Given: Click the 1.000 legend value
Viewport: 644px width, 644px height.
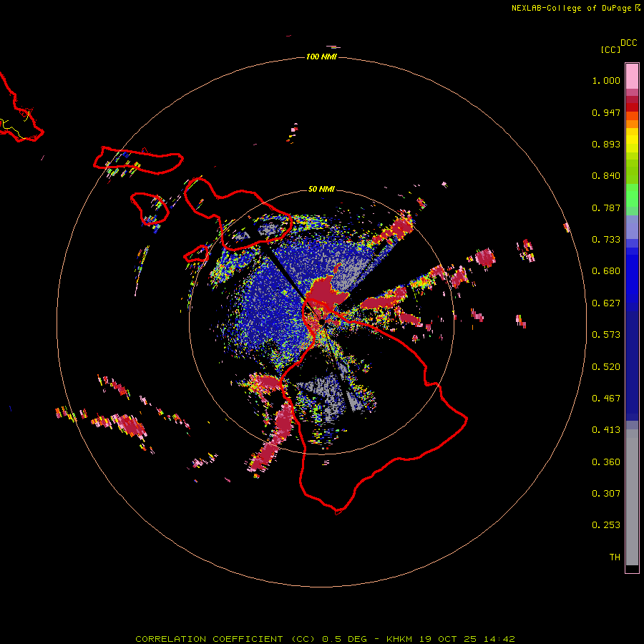Looking at the screenshot, I should coord(606,80).
